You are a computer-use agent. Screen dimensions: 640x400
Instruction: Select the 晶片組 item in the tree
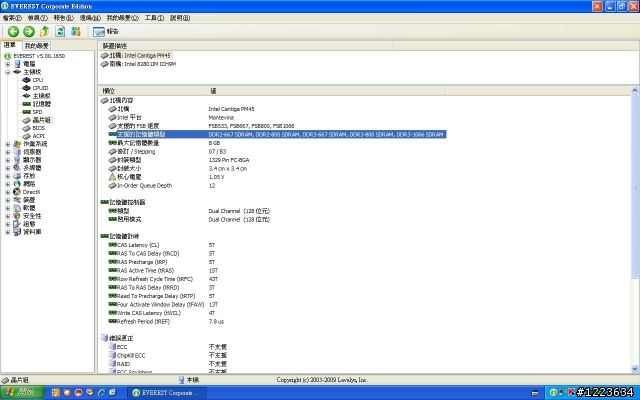click(42, 120)
